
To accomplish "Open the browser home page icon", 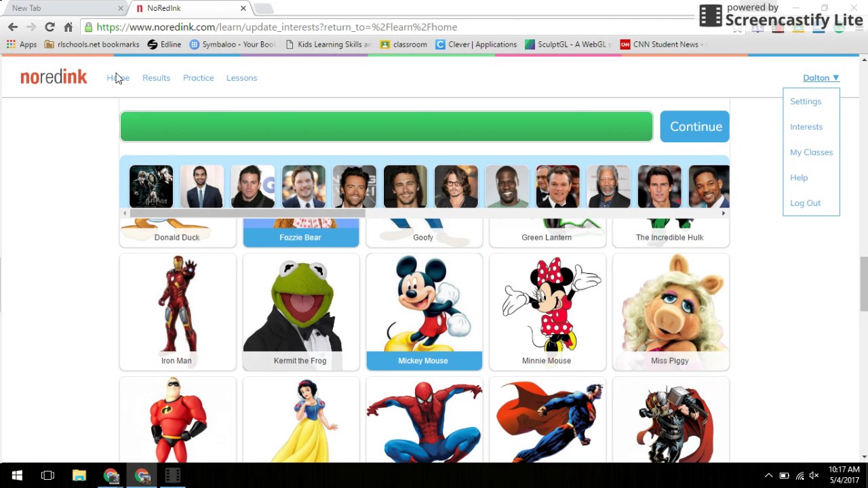I will (x=68, y=27).
